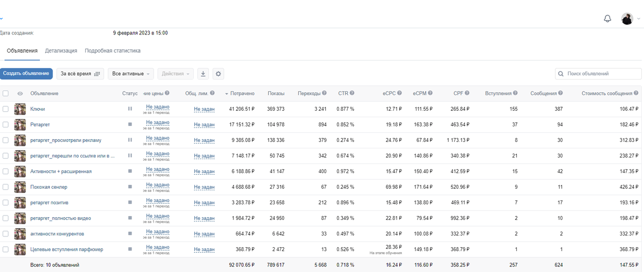
Task: Edit Не задан limit for Ретаргет
Action: 204,125
